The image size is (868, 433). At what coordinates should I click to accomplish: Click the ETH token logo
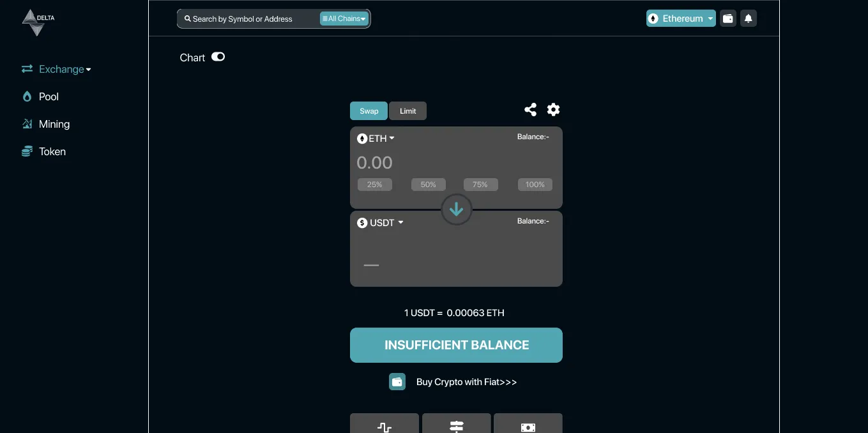(362, 139)
